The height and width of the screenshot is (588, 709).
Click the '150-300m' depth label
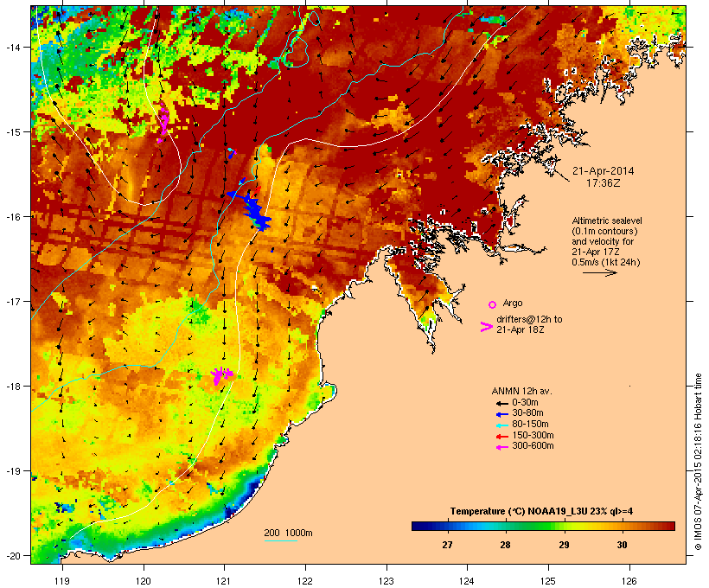[x=533, y=435]
